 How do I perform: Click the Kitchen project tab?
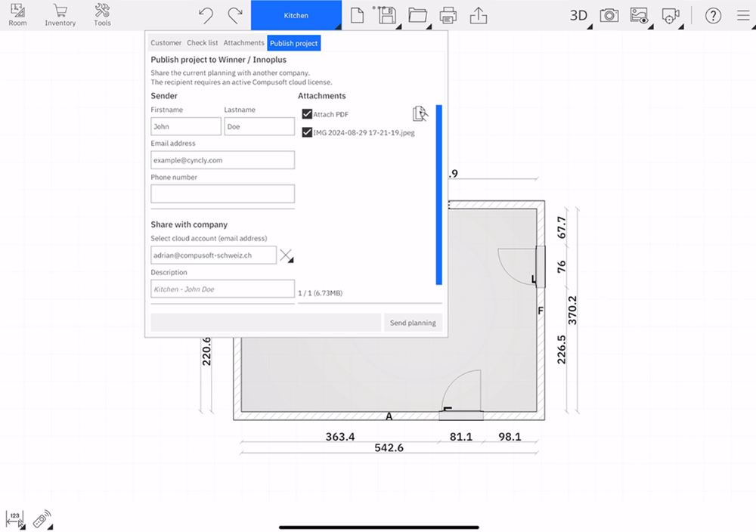pos(296,15)
